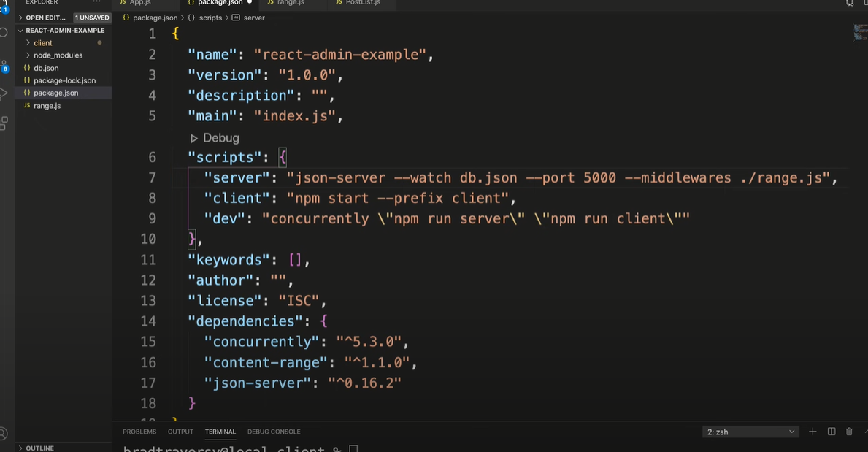Click scripts in the breadcrumb bar
Viewport: 868px width, 452px height.
coord(210,18)
